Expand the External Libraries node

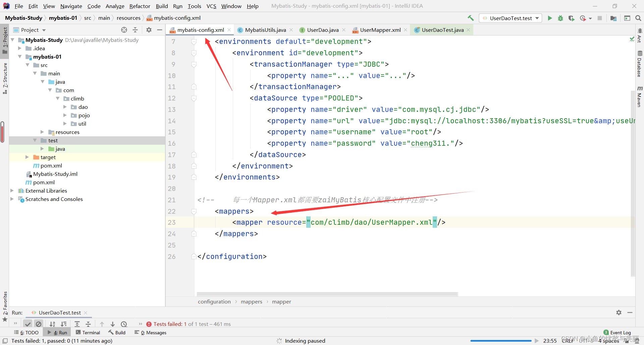12,191
